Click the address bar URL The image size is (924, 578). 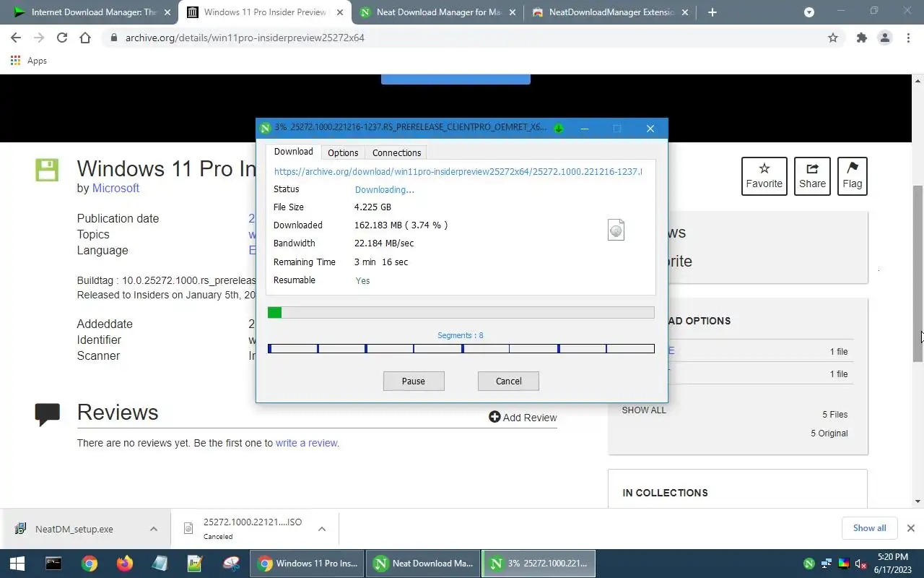point(245,38)
